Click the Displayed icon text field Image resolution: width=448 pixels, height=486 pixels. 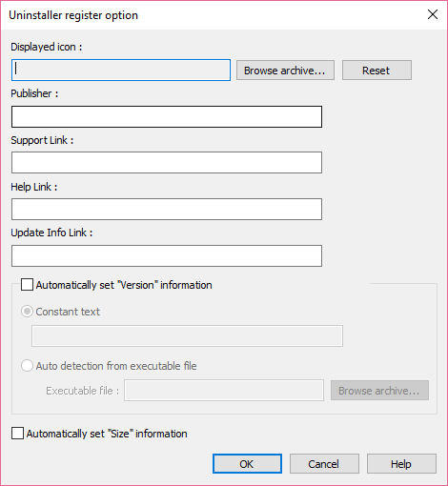(121, 70)
